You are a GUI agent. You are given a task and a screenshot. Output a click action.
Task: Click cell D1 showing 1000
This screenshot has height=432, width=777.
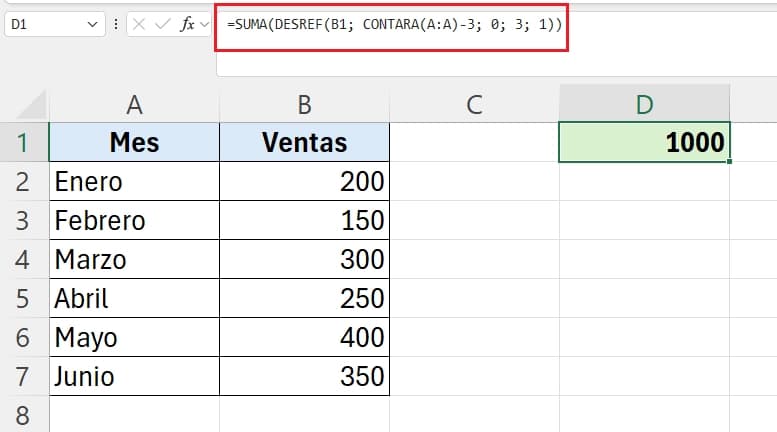coord(644,142)
